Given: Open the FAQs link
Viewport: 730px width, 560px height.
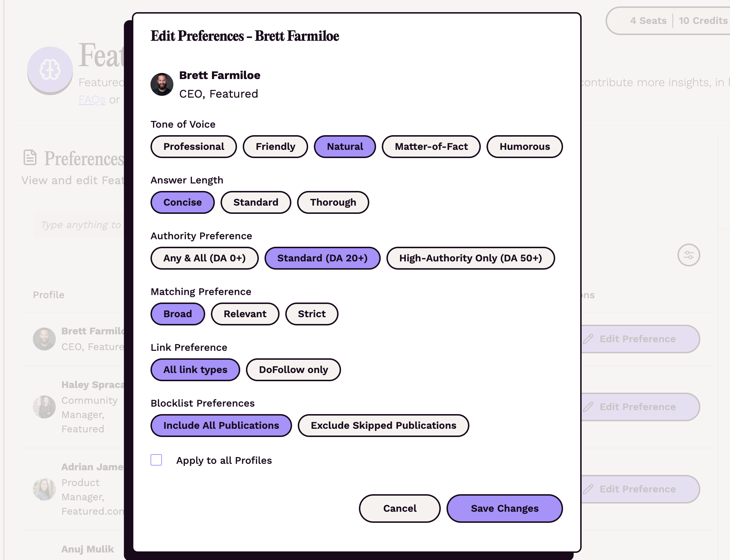Looking at the screenshot, I should 92,99.
